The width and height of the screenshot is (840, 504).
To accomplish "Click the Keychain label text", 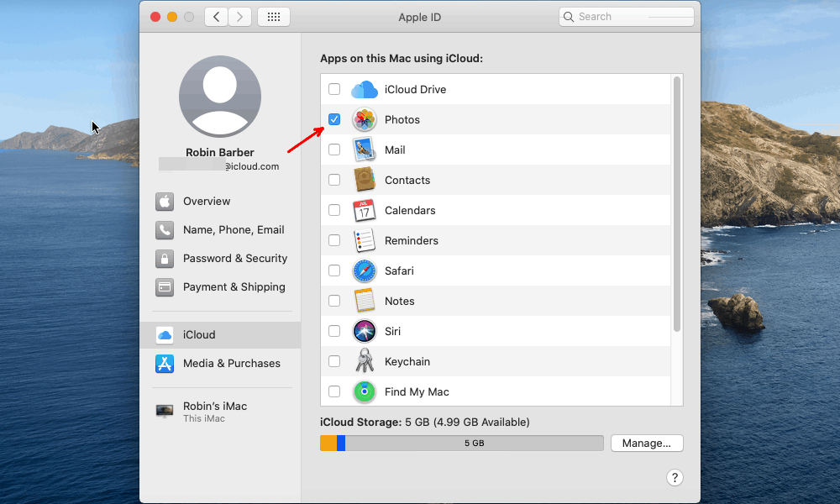I will [x=407, y=361].
